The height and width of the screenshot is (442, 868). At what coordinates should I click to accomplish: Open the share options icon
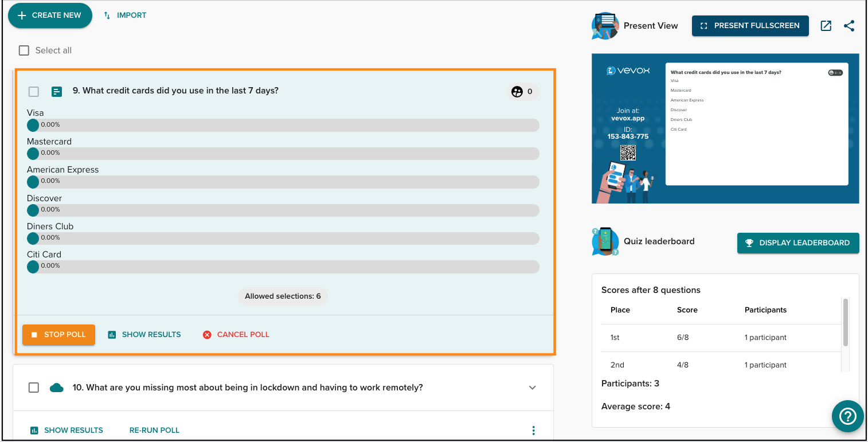coord(849,25)
